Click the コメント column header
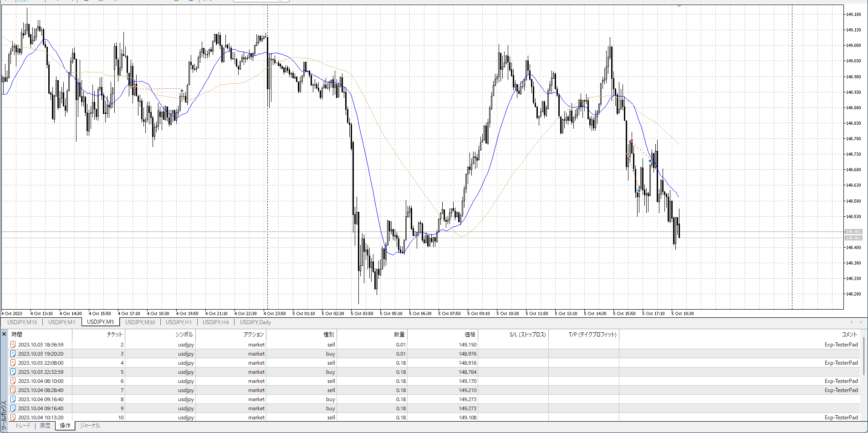Viewport: 868px width, 433px height. coord(849,334)
